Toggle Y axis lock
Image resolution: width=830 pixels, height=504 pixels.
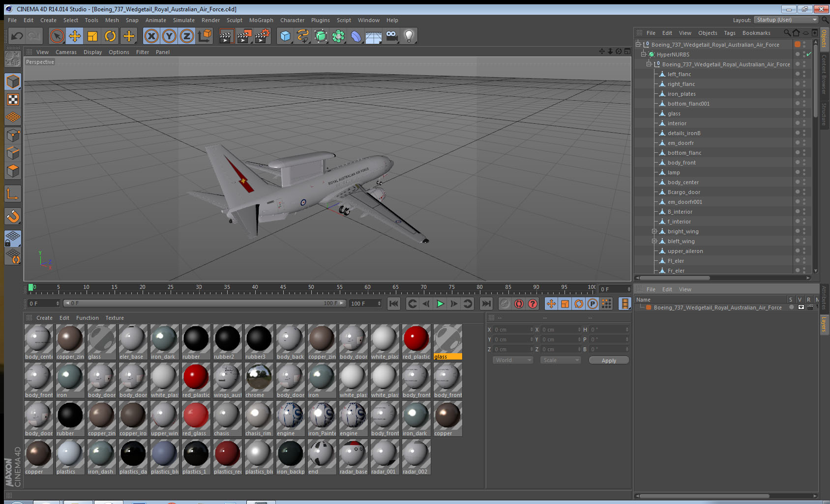(x=169, y=36)
